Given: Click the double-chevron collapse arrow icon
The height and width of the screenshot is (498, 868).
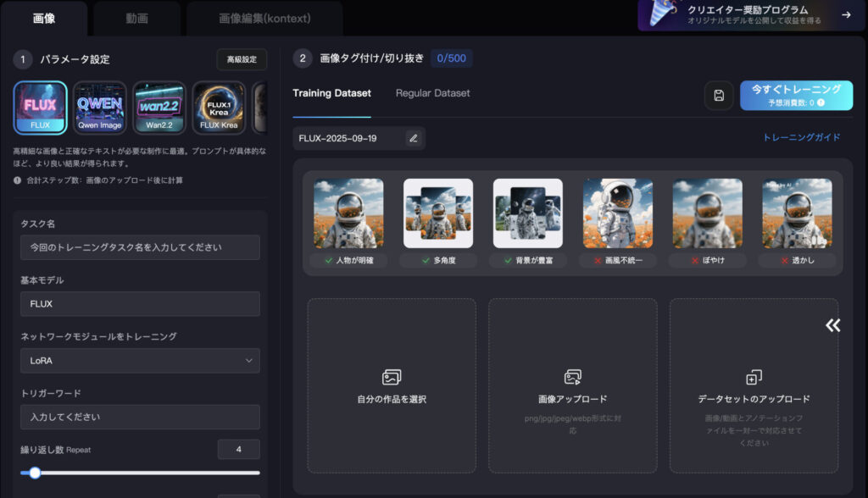Looking at the screenshot, I should point(833,325).
